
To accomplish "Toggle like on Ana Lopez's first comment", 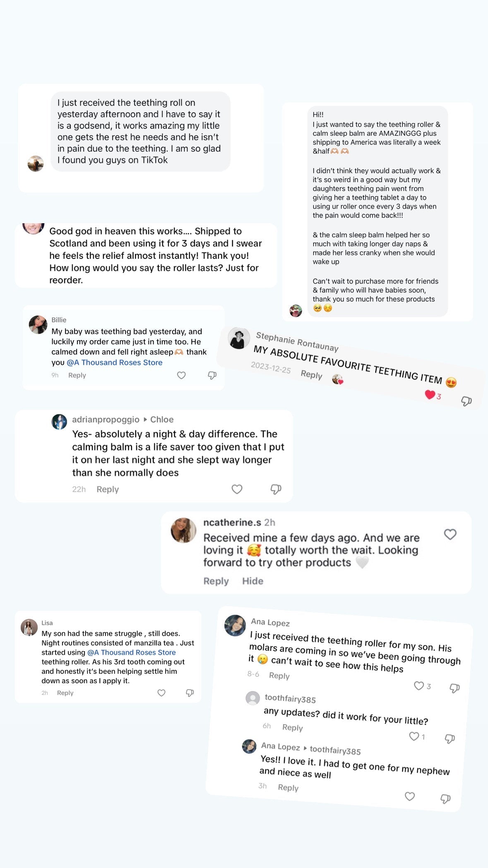I will (419, 686).
